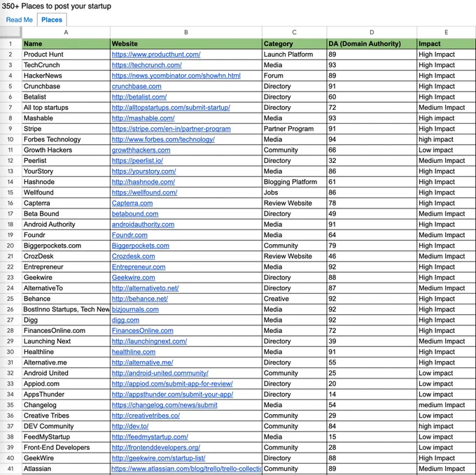Open the Atlassian blog link
Image resolution: width=476 pixels, height=475 pixels.
pyautogui.click(x=185, y=469)
